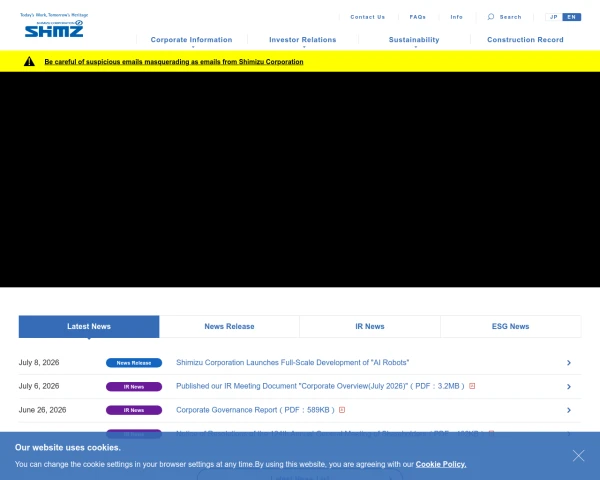Image resolution: width=600 pixels, height=480 pixels.
Task: Click the date July 6, 2026
Action: 39,386
